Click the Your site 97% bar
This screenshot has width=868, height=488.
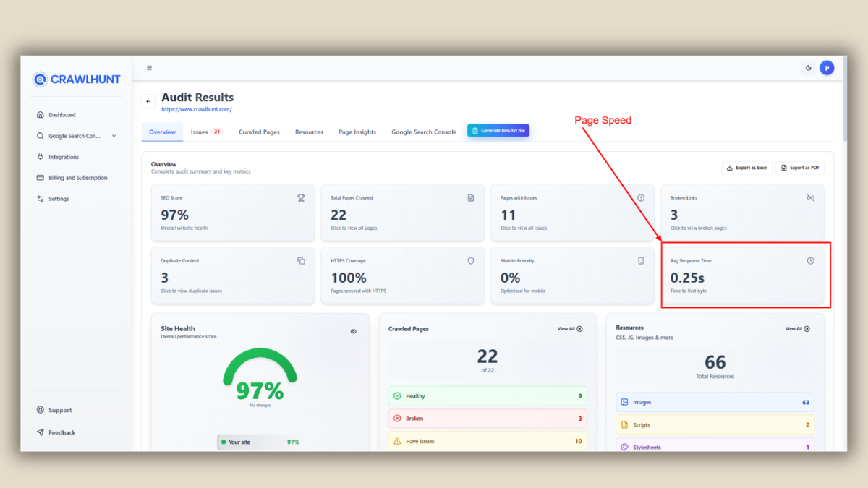tap(260, 442)
